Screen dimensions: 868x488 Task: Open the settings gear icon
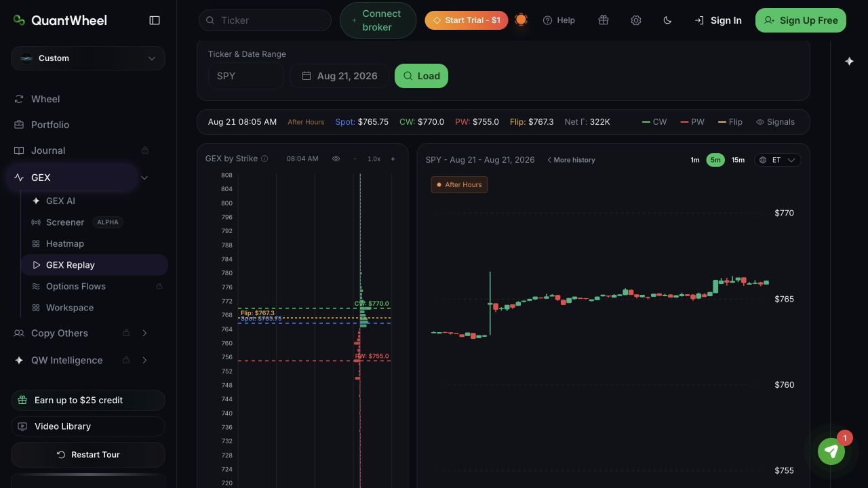click(x=636, y=20)
